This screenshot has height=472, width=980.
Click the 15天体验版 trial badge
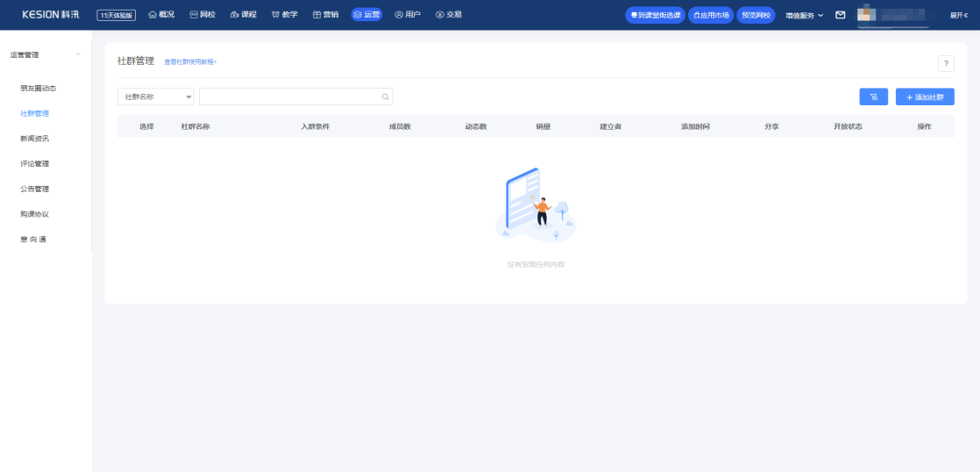[117, 15]
